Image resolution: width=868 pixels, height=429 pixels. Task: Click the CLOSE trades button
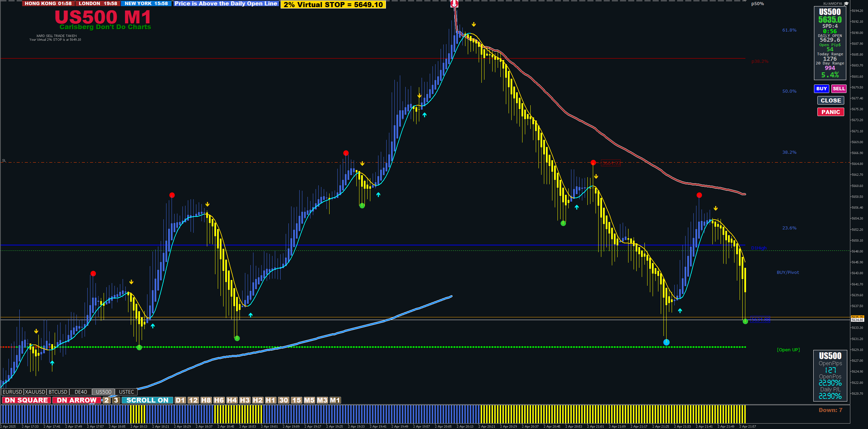[x=830, y=100]
